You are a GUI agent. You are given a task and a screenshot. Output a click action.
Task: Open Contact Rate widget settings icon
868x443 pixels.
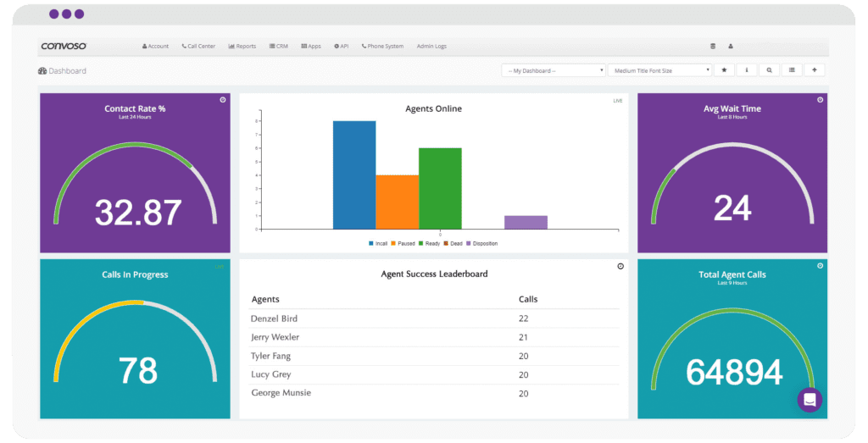[x=223, y=100]
